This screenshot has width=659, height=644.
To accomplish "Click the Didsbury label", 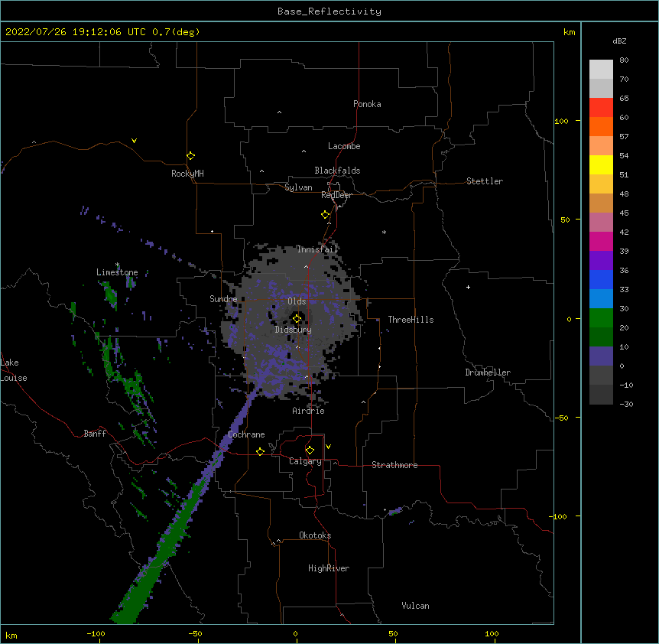I will pyautogui.click(x=294, y=330).
